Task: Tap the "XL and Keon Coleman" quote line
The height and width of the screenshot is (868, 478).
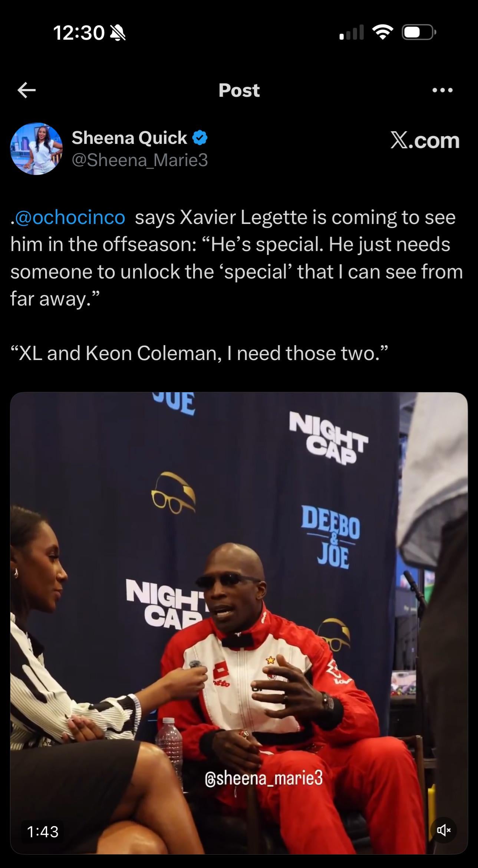Action: [199, 353]
